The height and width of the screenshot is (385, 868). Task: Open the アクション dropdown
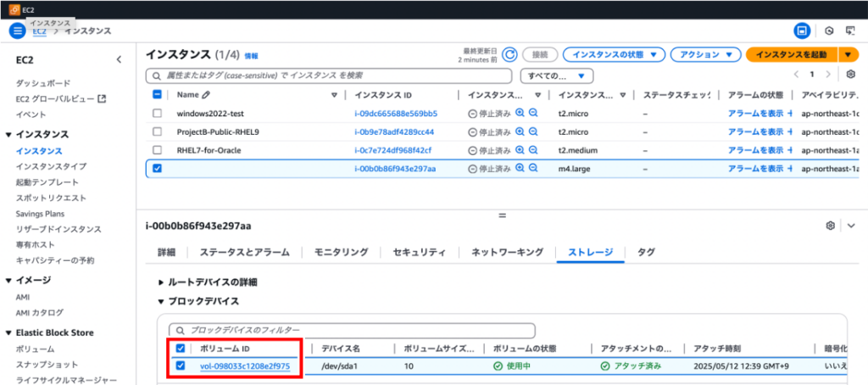706,55
